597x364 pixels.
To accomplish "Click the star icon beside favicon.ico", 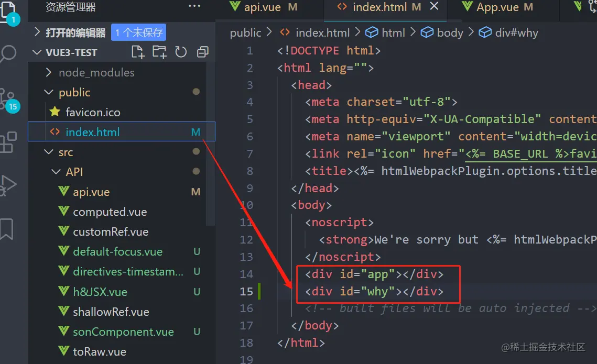I will click(x=55, y=112).
